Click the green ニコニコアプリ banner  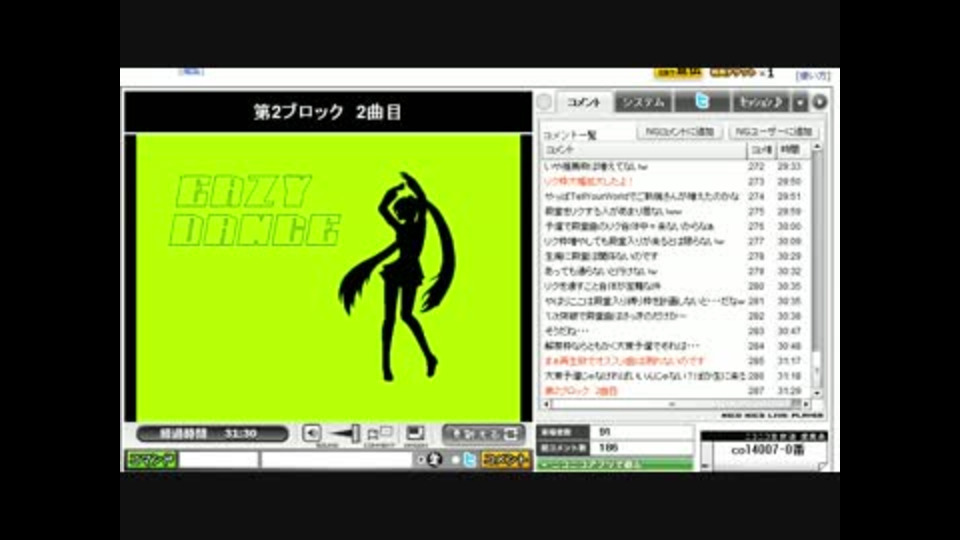[615, 465]
